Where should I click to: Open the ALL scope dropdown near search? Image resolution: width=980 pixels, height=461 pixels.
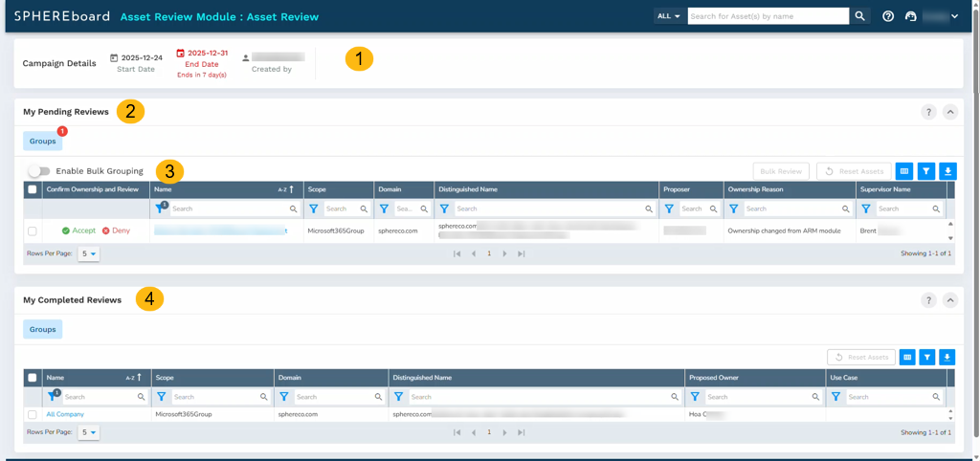coord(669,16)
